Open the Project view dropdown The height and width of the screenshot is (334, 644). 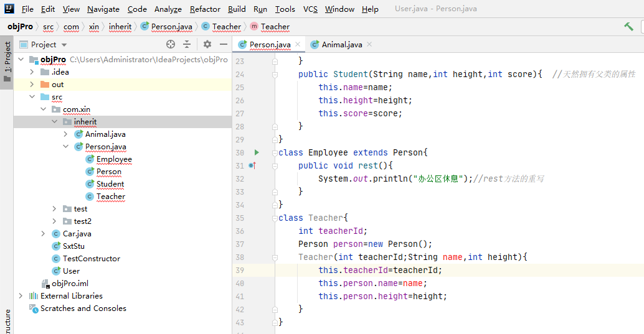pos(64,45)
